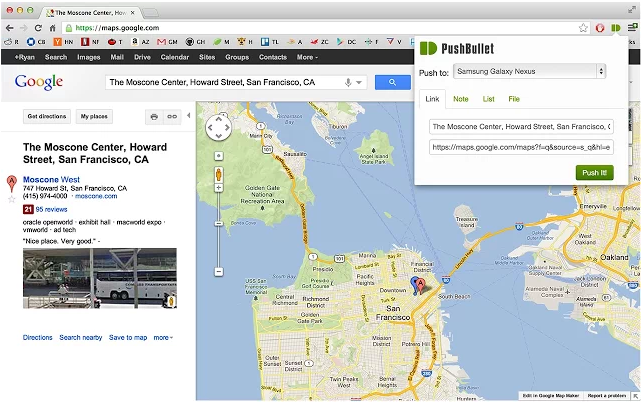Print the map with the printer icon
Screen dimensions: 643x402
(154, 117)
